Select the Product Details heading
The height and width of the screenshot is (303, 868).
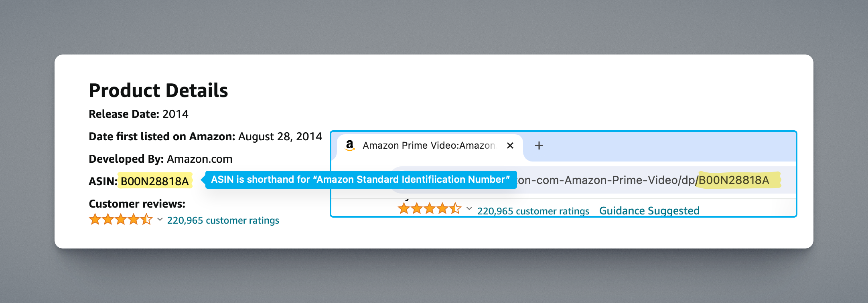point(158,90)
